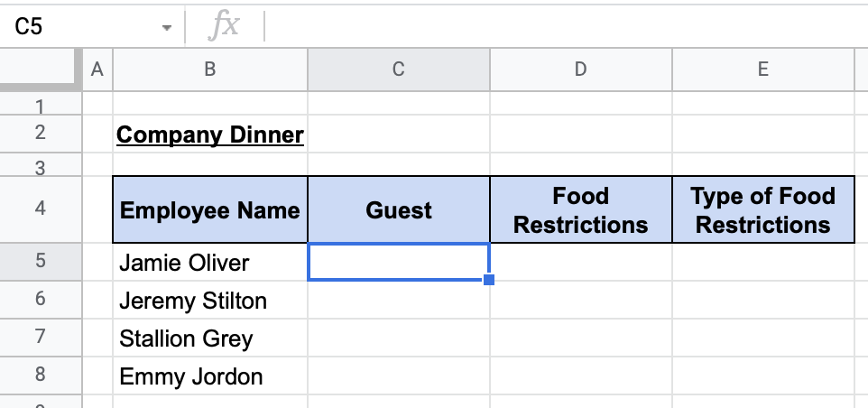The width and height of the screenshot is (868, 408).
Task: Click the Employee Name header cell
Action: pos(210,210)
